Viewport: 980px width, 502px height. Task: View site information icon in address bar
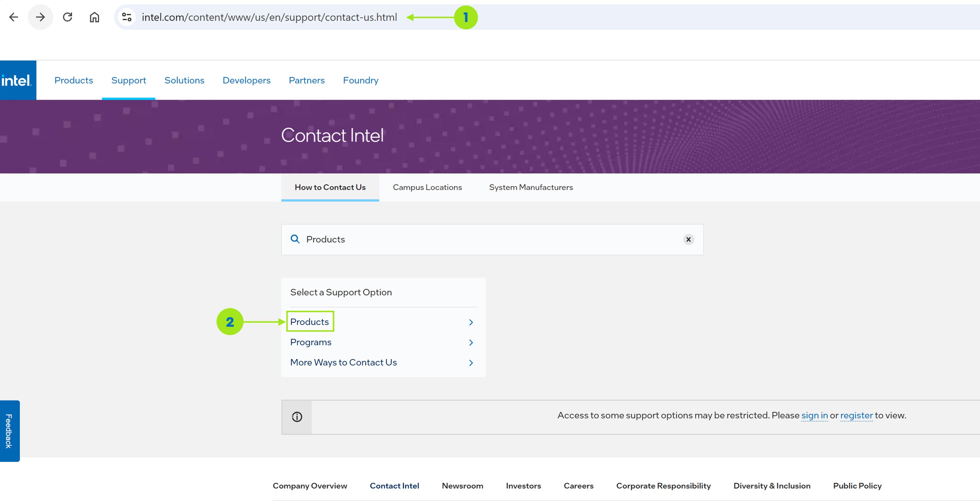click(x=127, y=17)
